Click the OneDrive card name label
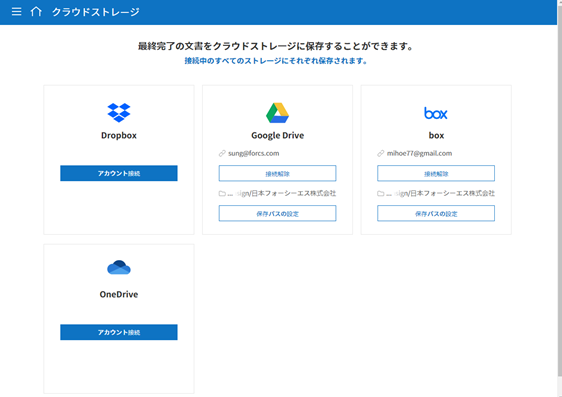 119,295
